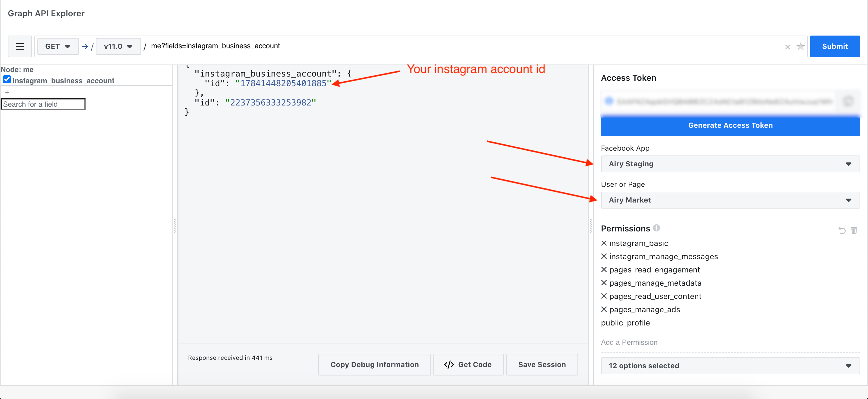The width and height of the screenshot is (868, 399).
Task: Clear the query with X icon
Action: tap(788, 47)
